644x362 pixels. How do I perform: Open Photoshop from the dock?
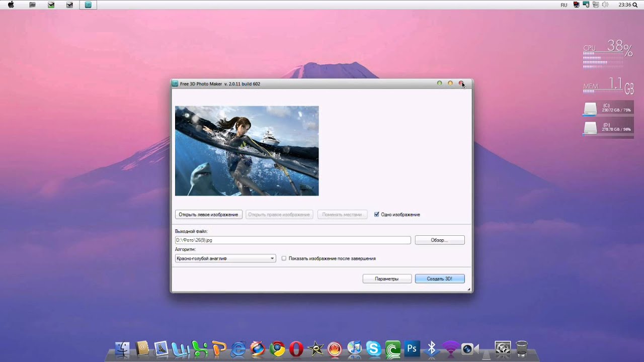(x=412, y=348)
